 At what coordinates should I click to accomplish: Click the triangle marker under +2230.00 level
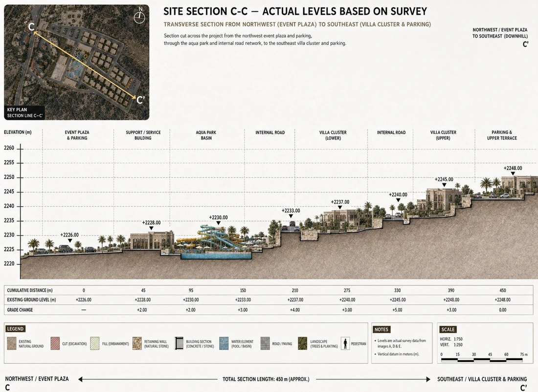218,223
